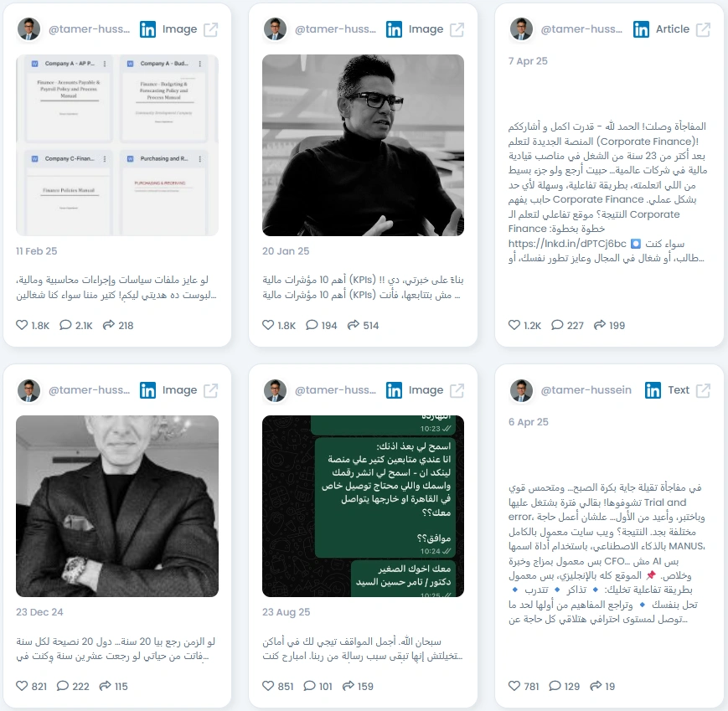The height and width of the screenshot is (711, 728).
Task: Click comment icon showing 2.1K comments
Action: point(65,325)
